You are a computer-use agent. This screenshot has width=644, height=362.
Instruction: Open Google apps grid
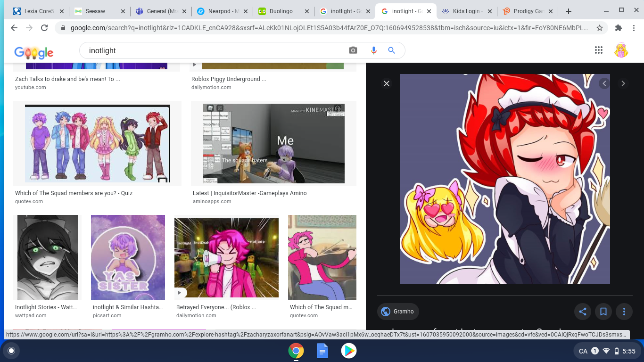click(599, 50)
